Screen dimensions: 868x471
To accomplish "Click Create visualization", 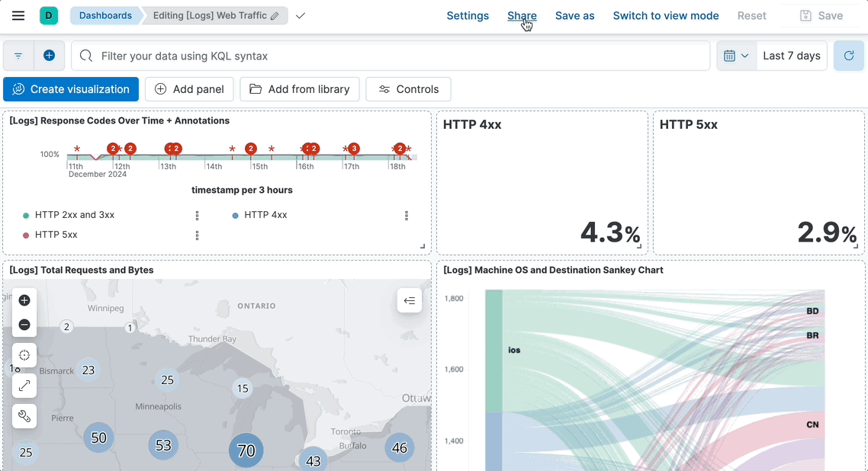I will 71,89.
